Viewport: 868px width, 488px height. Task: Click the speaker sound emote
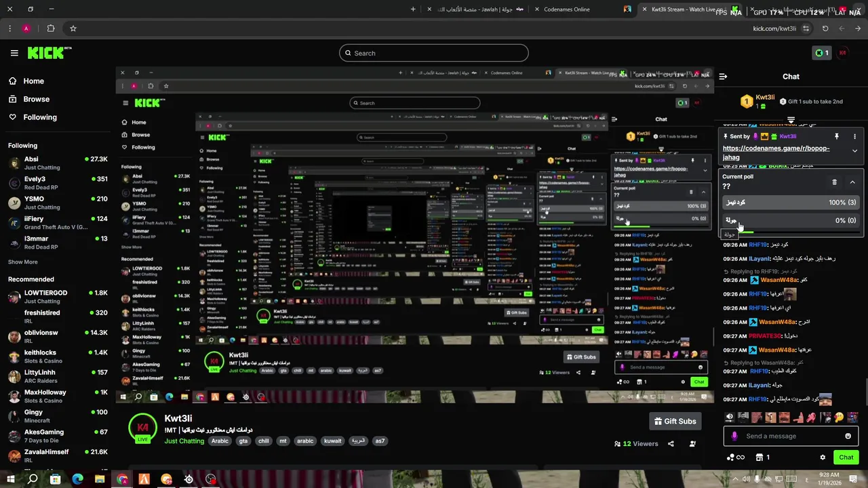coord(730,418)
